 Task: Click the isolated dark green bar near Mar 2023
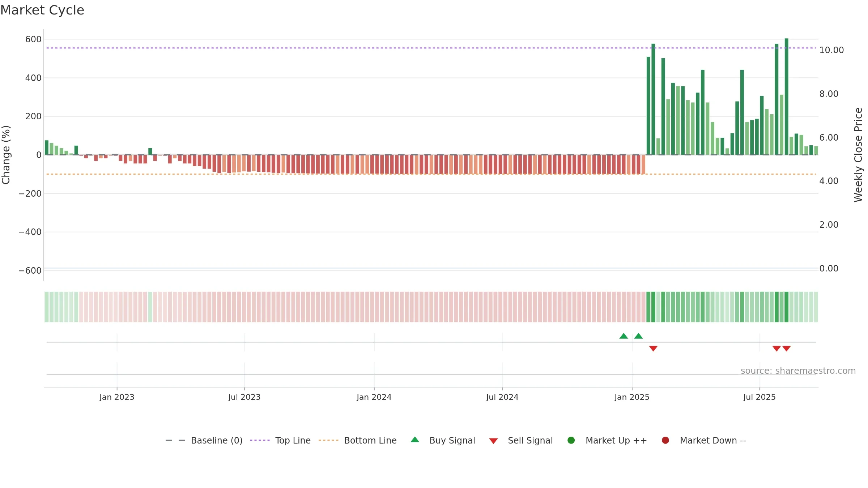pyautogui.click(x=150, y=151)
